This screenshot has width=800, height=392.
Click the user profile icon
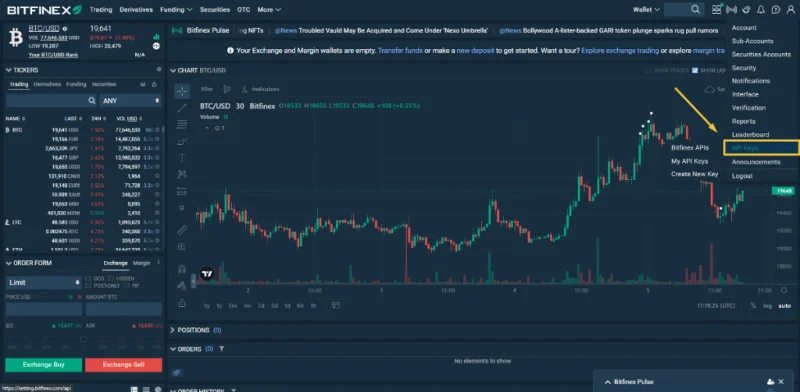tap(790, 9)
